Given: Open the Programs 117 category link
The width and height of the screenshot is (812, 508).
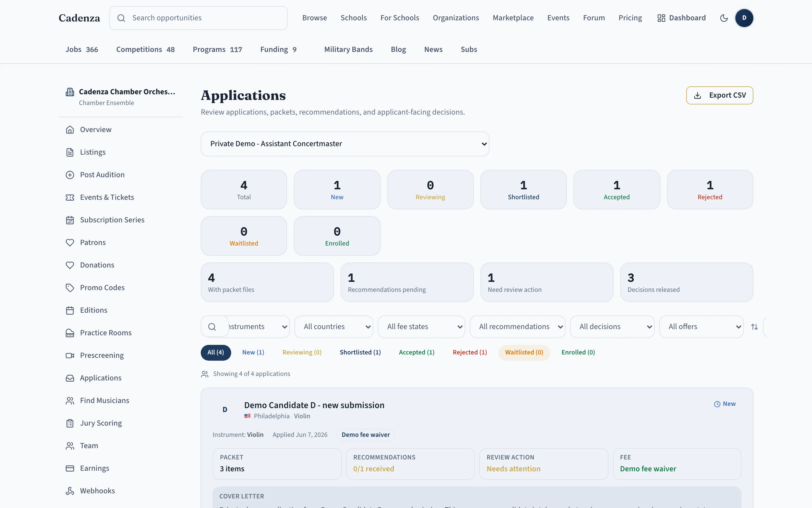Looking at the screenshot, I should tap(217, 49).
